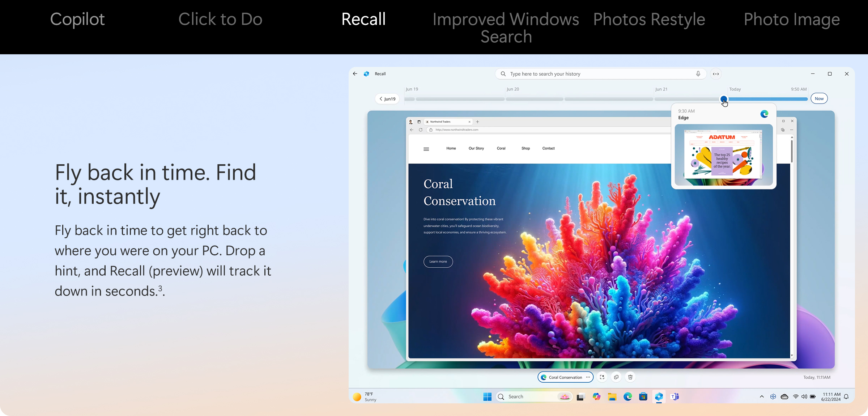Open the Coral Conservation snapshot button

click(565, 377)
